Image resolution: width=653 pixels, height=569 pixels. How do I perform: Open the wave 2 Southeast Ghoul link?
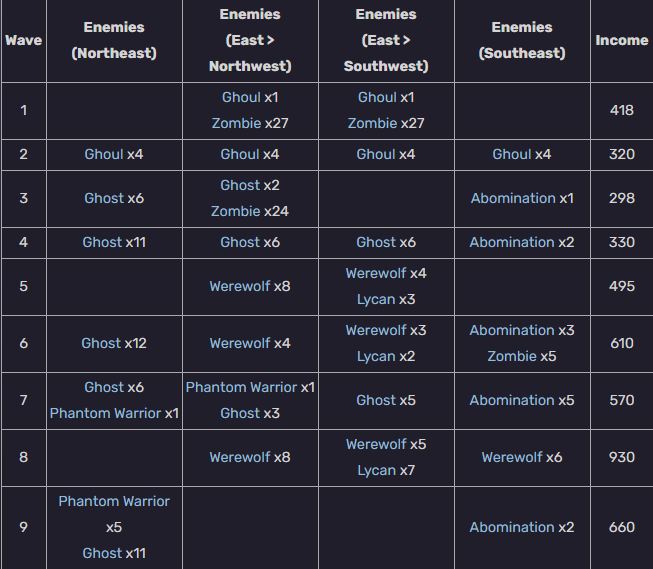(x=512, y=154)
